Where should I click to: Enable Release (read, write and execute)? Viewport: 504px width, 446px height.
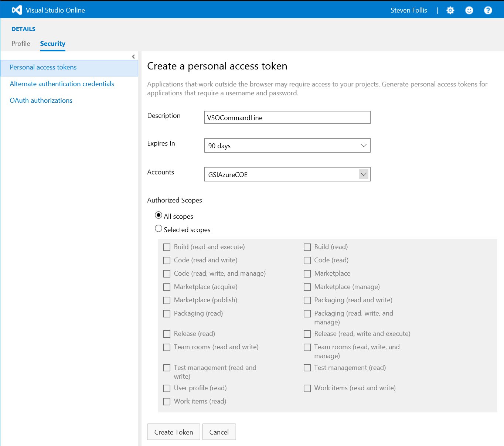pyautogui.click(x=307, y=334)
